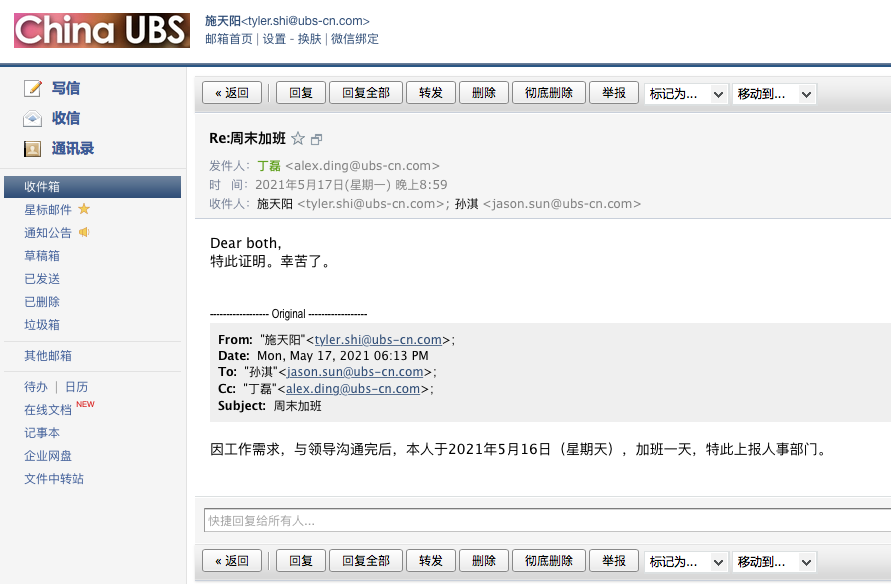Open email in new window icon
Viewport: 891px width, 584px height.
click(317, 139)
